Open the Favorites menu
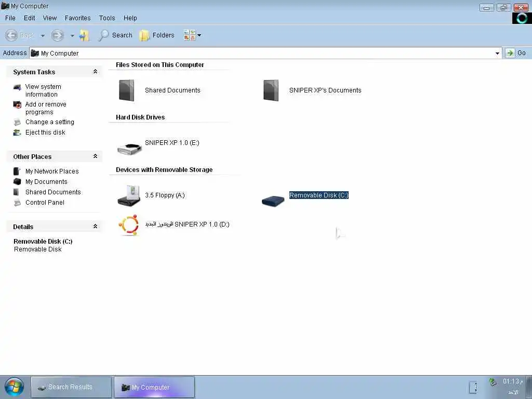Image resolution: width=532 pixels, height=399 pixels. (x=78, y=18)
